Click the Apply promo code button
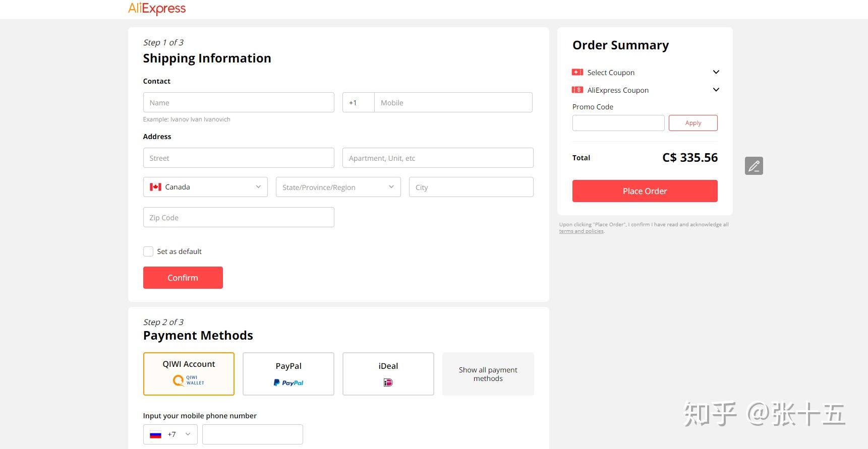868x449 pixels. coord(693,123)
